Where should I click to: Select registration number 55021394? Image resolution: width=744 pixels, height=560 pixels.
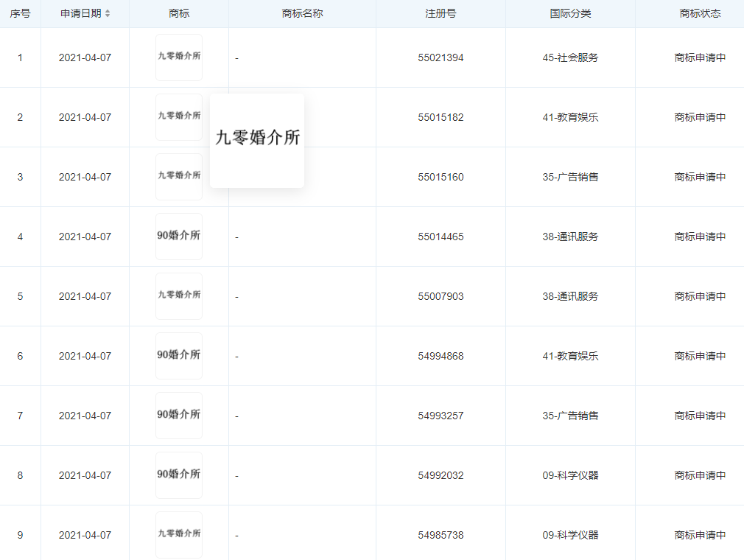coord(441,58)
